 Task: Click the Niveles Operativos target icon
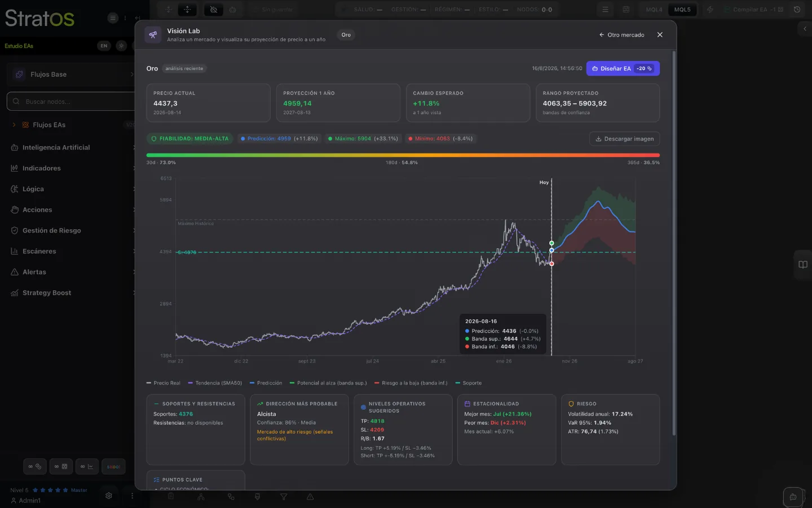pyautogui.click(x=363, y=407)
